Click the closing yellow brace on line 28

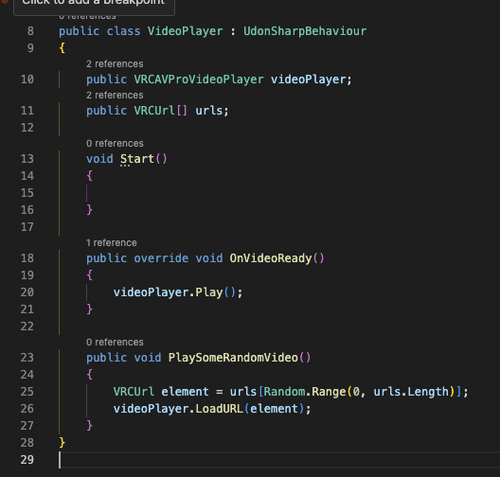point(62,443)
